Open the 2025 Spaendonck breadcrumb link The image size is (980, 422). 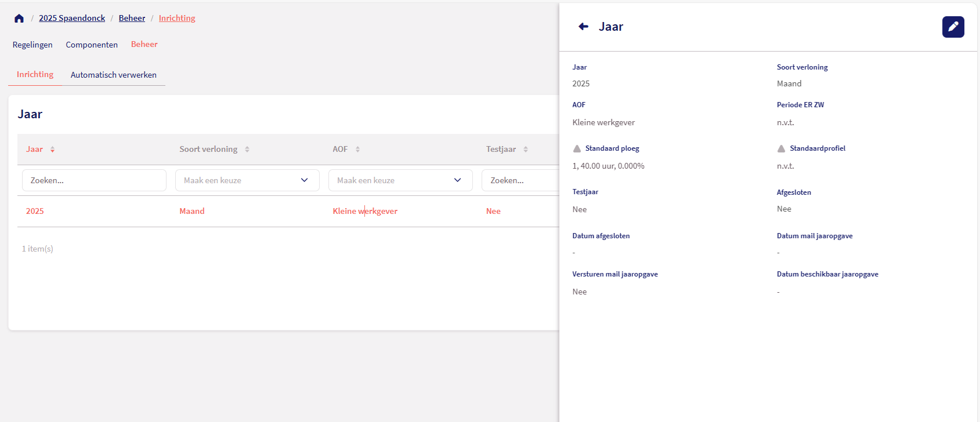pyautogui.click(x=72, y=19)
